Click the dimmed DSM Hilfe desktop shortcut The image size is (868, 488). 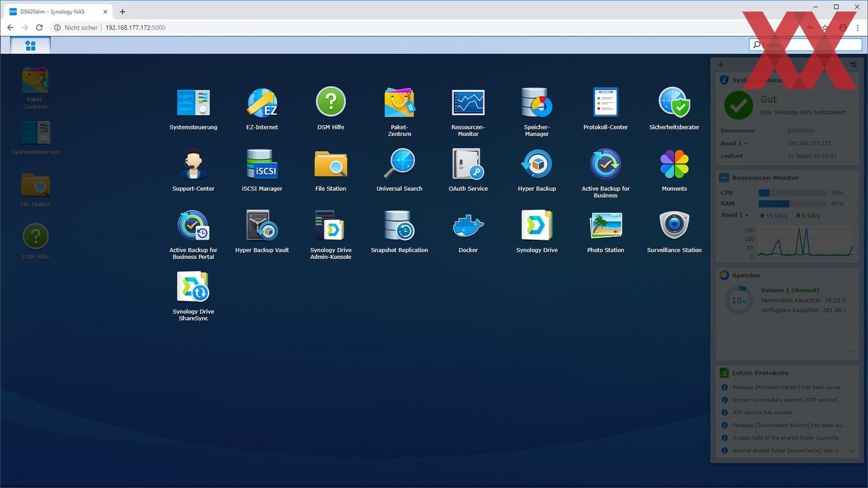click(36, 237)
